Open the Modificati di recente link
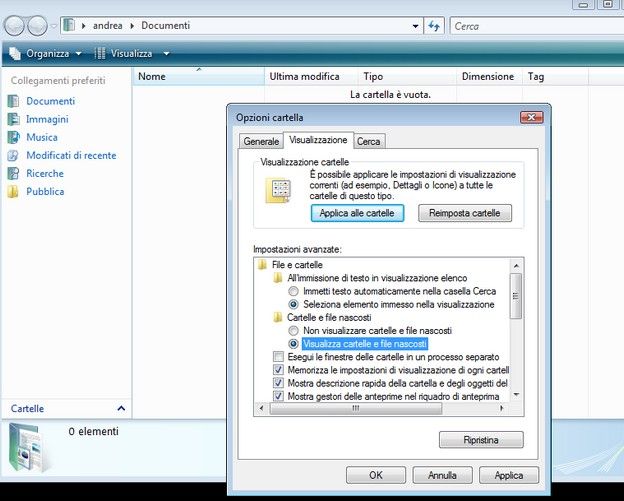 (x=71, y=155)
